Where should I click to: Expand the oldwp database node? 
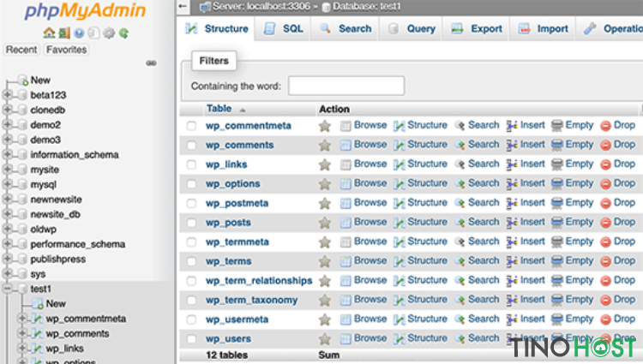point(7,229)
